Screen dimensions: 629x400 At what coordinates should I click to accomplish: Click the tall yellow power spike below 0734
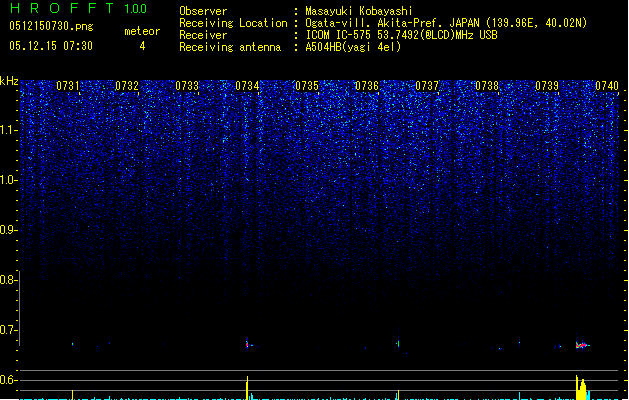[x=248, y=388]
